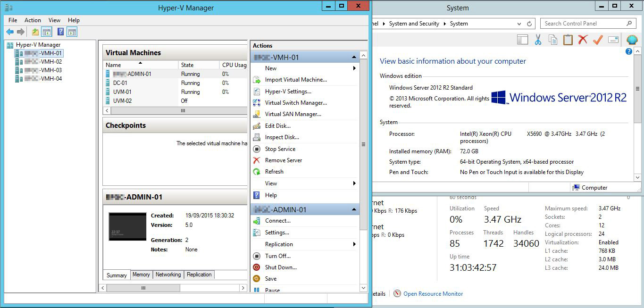644x308 pixels.
Task: Click Connect for the ADMIN-01 VM
Action: 277,221
